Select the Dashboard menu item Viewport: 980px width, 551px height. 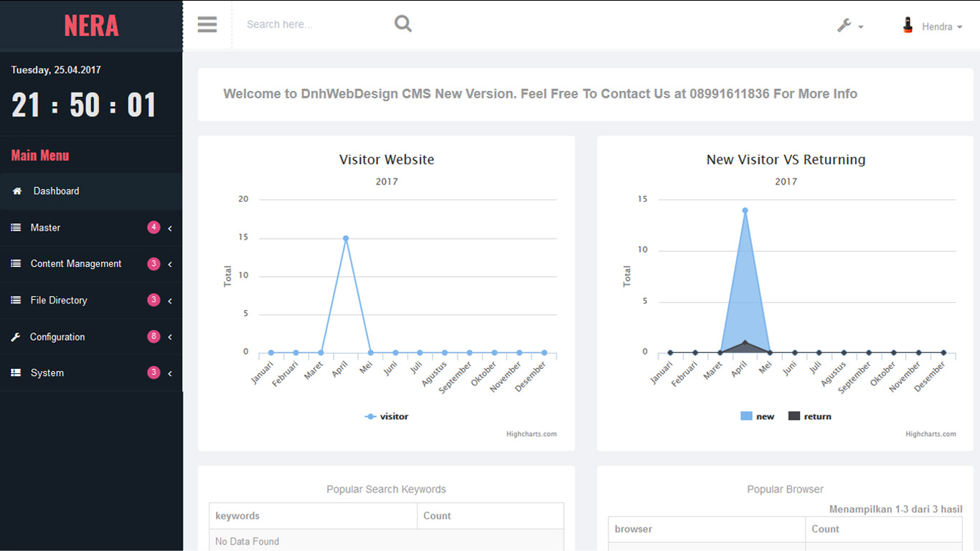pos(56,192)
